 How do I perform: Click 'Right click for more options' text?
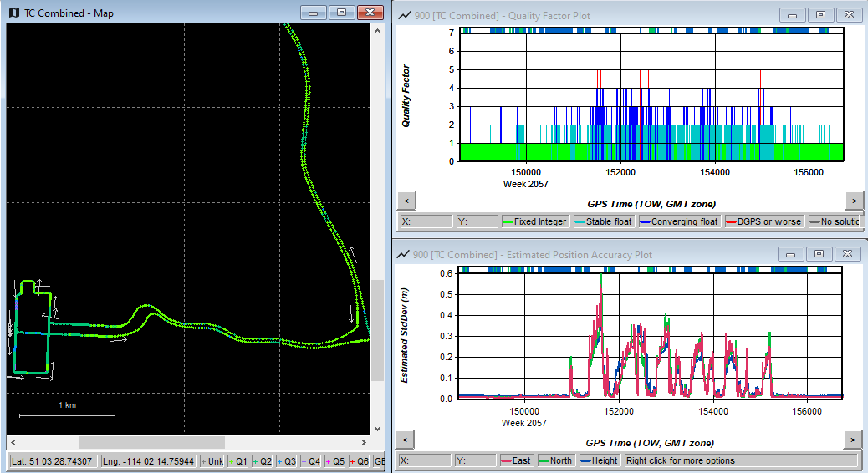681,460
